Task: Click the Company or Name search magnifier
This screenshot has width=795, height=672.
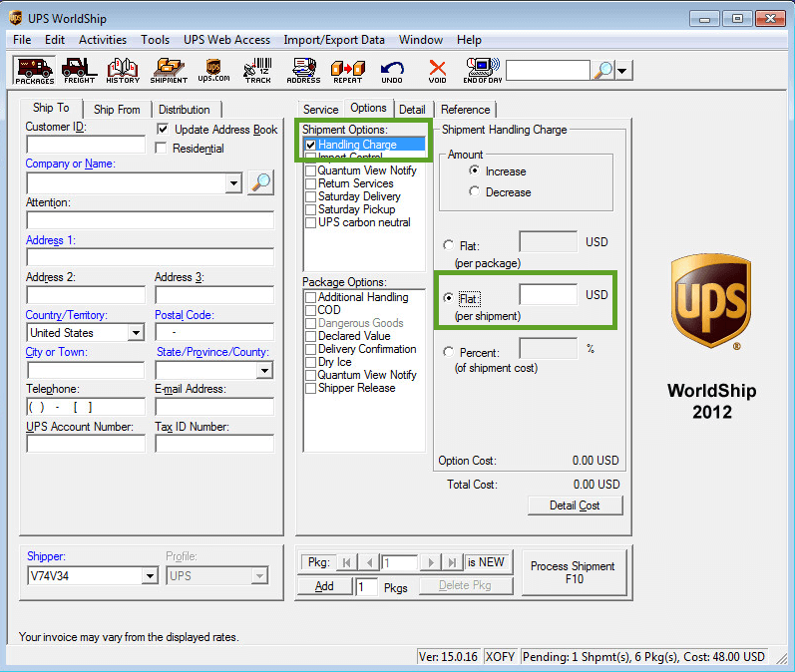Action: coord(261,182)
